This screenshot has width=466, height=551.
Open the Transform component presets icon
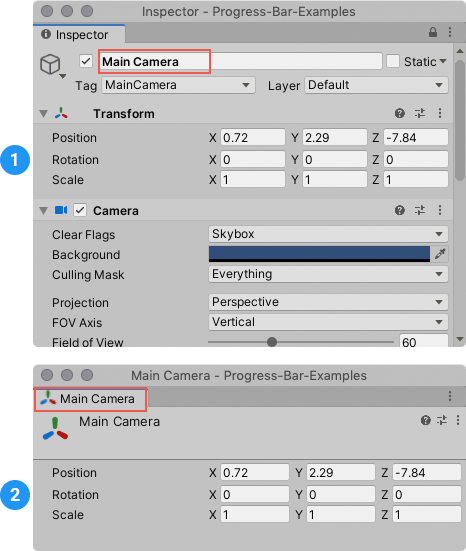[x=420, y=113]
